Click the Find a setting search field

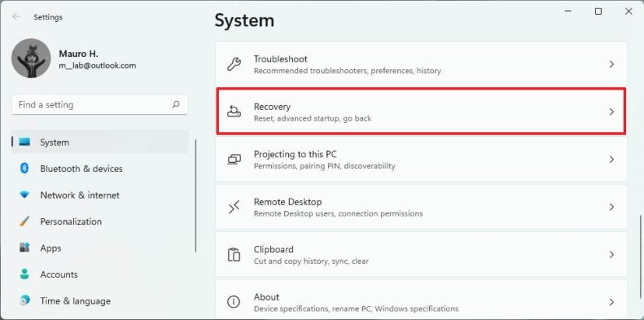(100, 105)
